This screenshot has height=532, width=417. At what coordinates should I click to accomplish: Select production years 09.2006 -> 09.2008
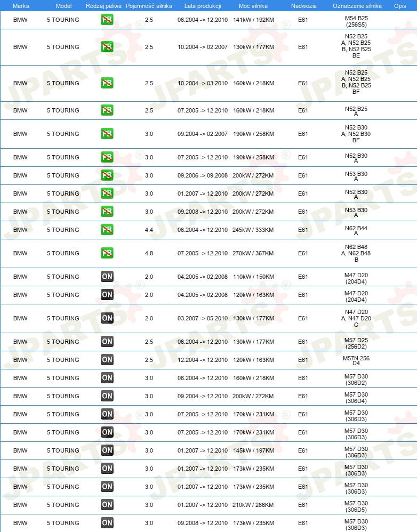pos(203,175)
